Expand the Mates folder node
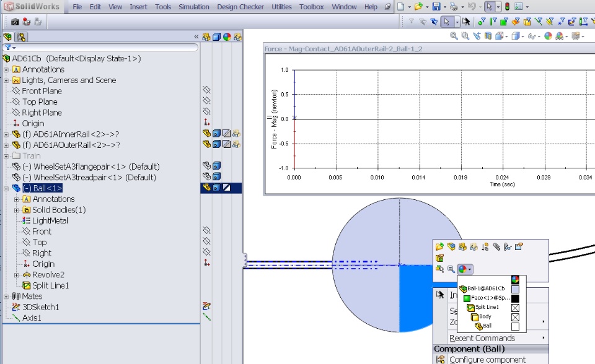This screenshot has width=595, height=364. coord(6,297)
